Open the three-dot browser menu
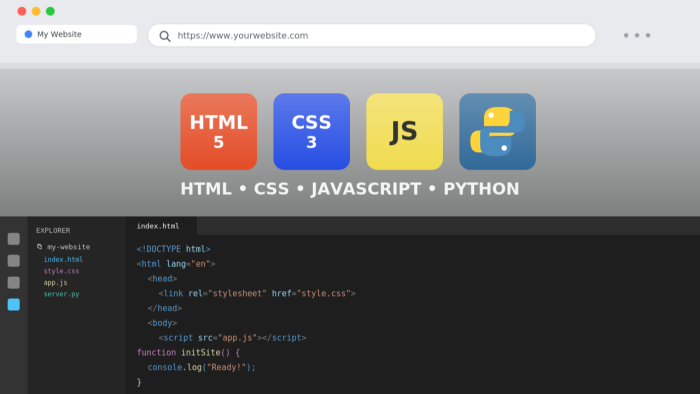The image size is (700, 394). 637,35
